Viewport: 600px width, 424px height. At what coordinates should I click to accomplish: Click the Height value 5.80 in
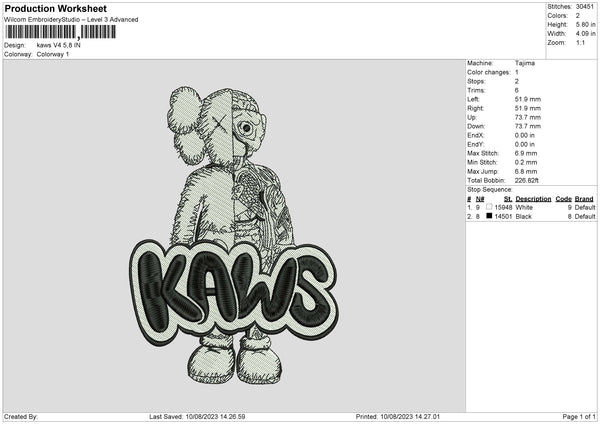click(585, 24)
